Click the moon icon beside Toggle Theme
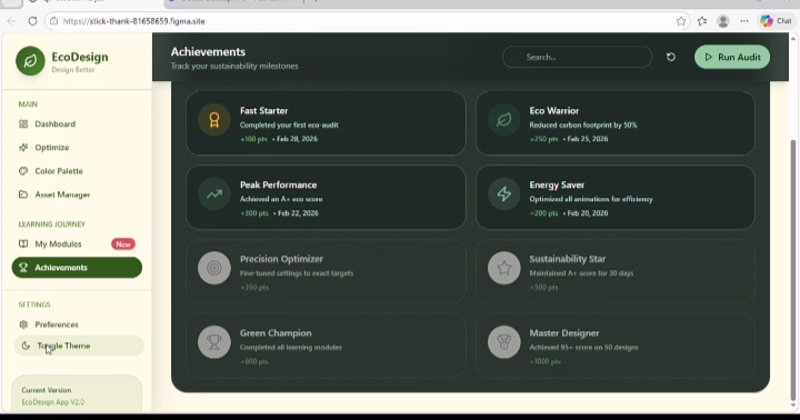The width and height of the screenshot is (800, 420). (26, 345)
